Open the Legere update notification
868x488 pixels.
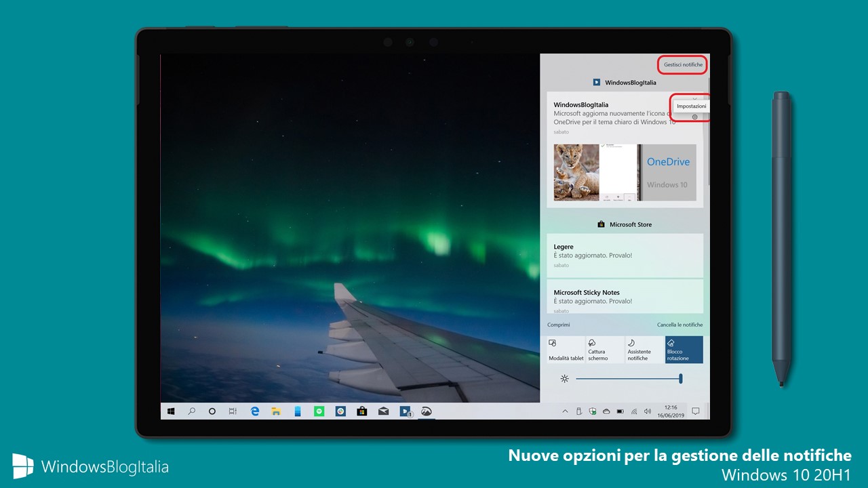pos(625,256)
